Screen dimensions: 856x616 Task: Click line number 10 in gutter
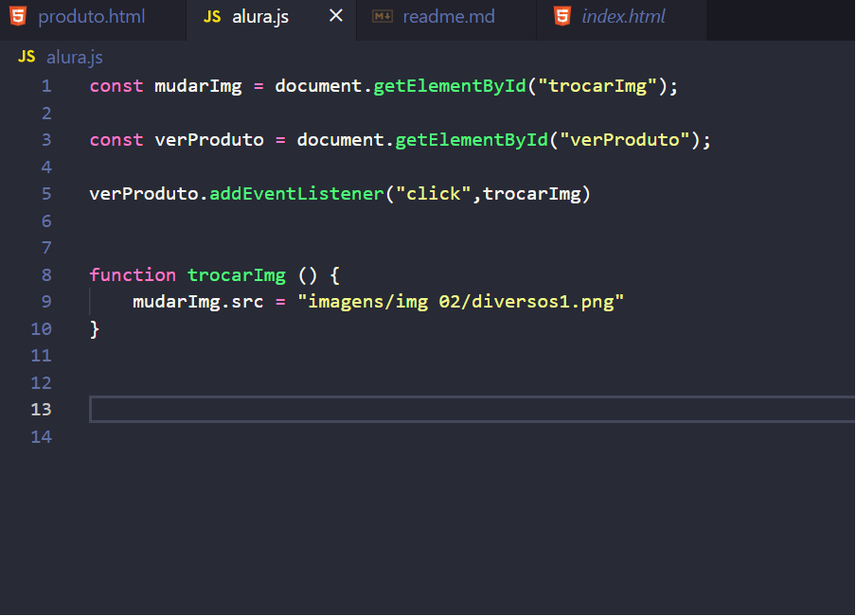41,329
